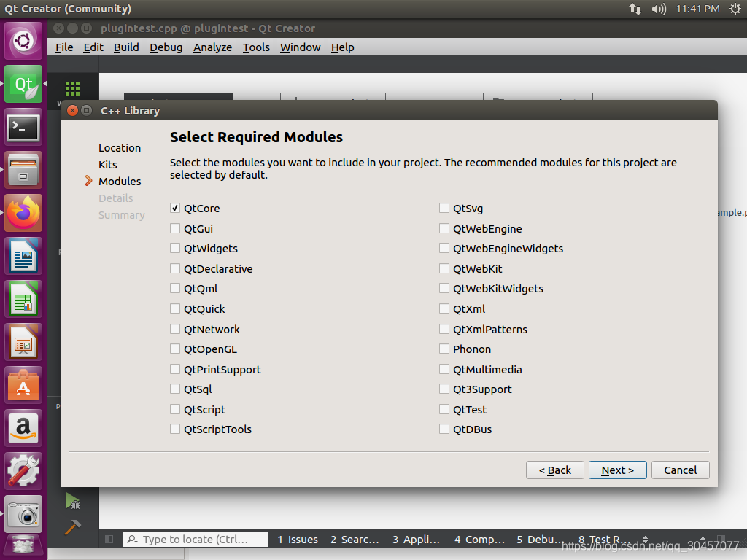Screen dimensions: 747x560
Task: Check the QtTest module
Action: [x=444, y=409]
